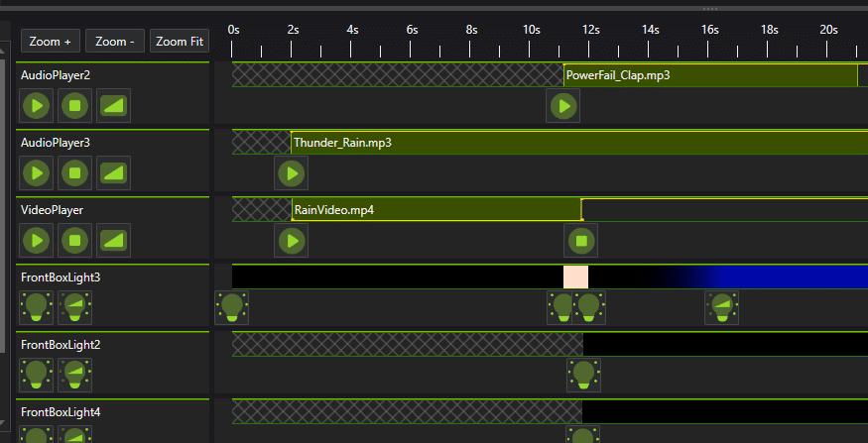Select the RainVideo.mp4 clip on timeline

point(436,209)
